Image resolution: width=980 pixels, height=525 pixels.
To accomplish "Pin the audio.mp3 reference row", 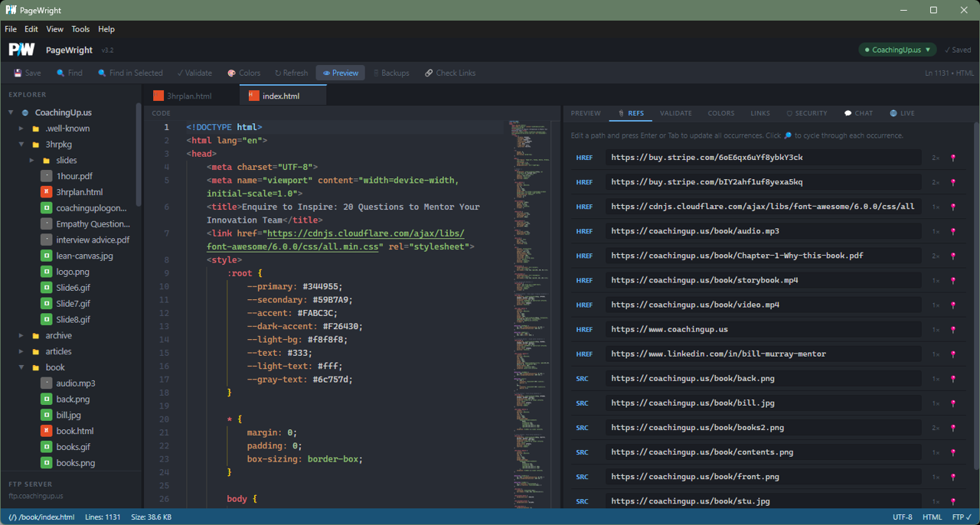I will [952, 231].
